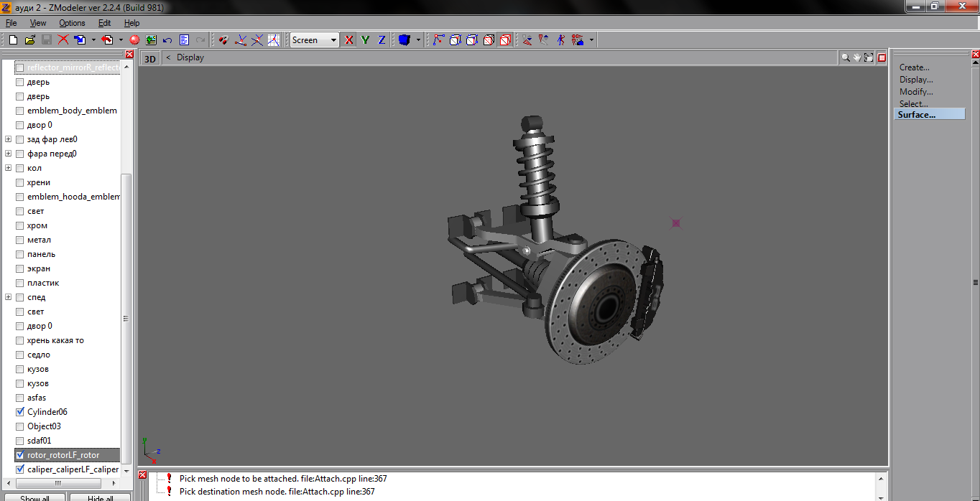Click the objects list vertical scrollbar

pyautogui.click(x=126, y=319)
